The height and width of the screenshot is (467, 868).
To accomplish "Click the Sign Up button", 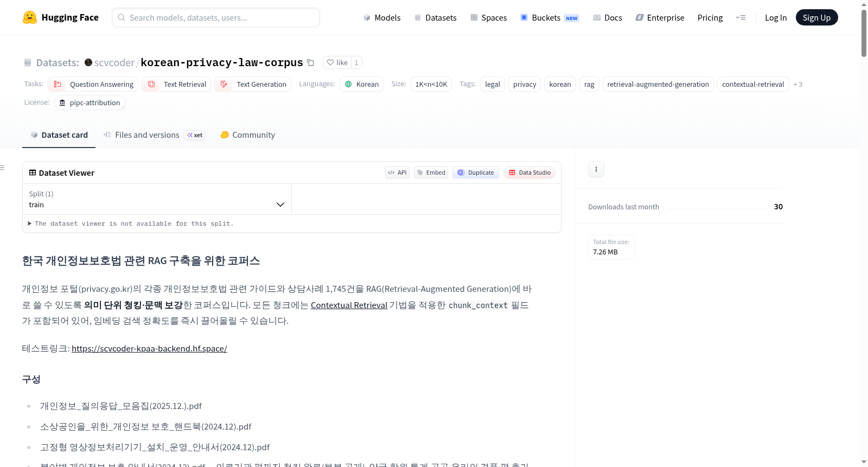I will [x=816, y=18].
